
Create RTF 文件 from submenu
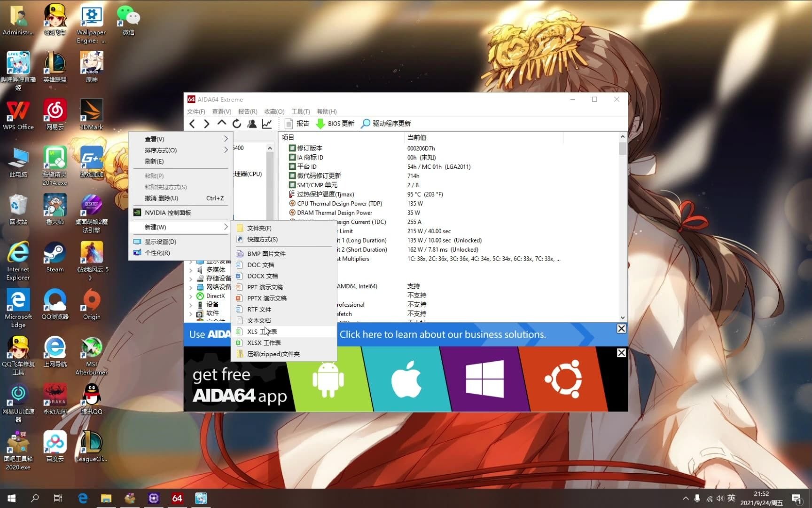pyautogui.click(x=284, y=310)
